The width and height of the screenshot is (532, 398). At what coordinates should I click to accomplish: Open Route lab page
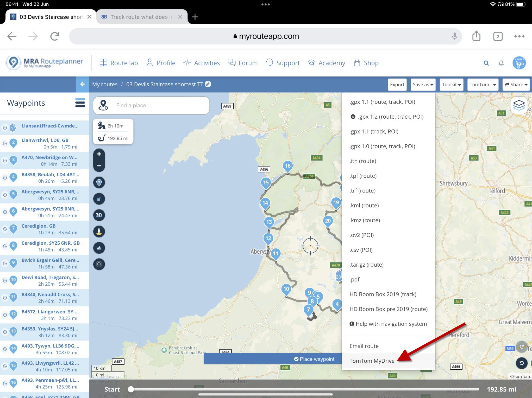click(119, 63)
